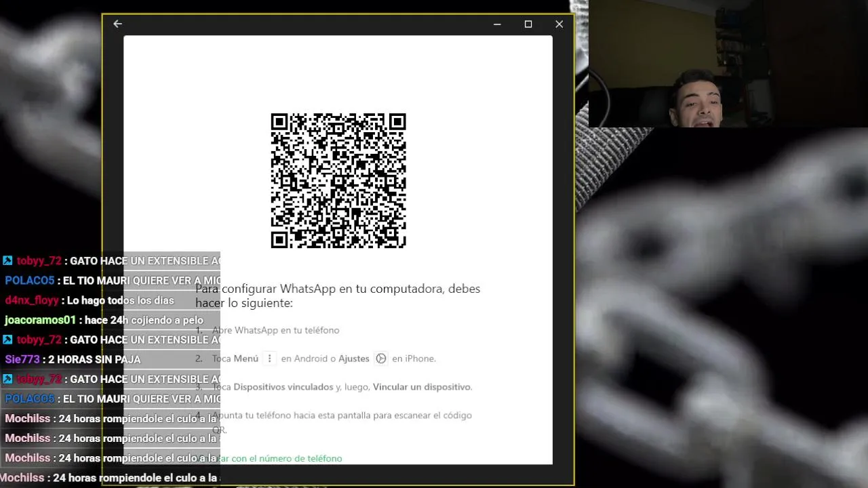
Task: Click step 'Apunta tu teléfono hacia esta pantalla'
Action: 342,422
